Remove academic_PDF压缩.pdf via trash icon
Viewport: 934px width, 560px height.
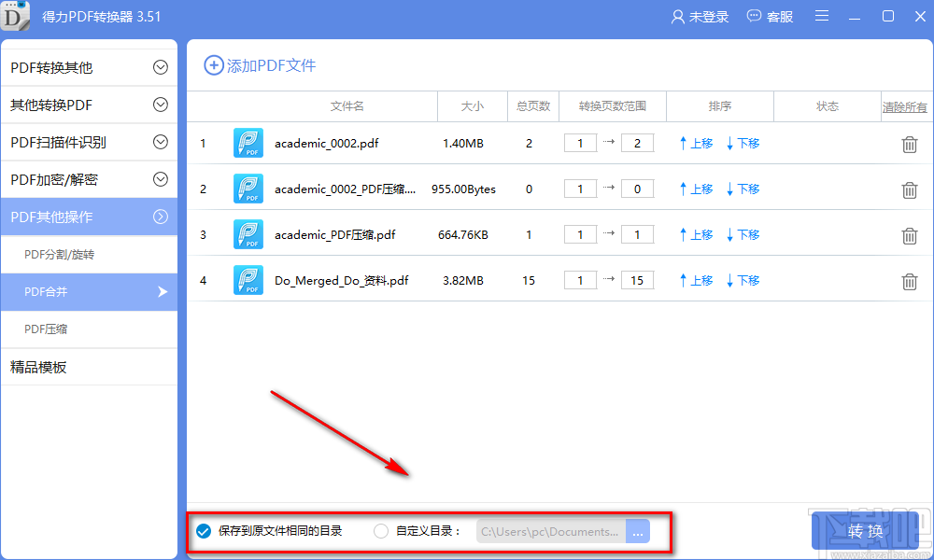909,235
